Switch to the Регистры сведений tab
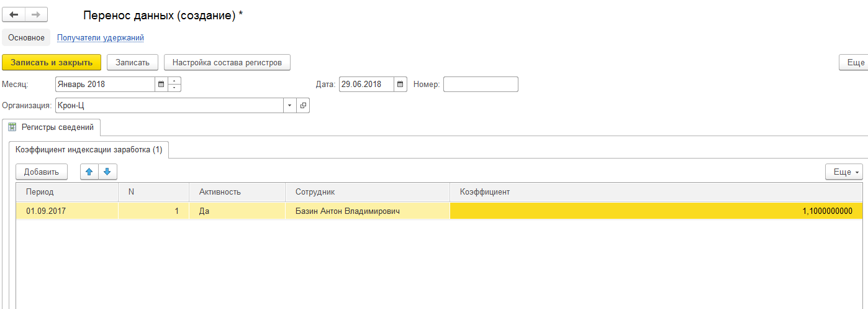Screen dimensions: 868x309 tap(52, 127)
